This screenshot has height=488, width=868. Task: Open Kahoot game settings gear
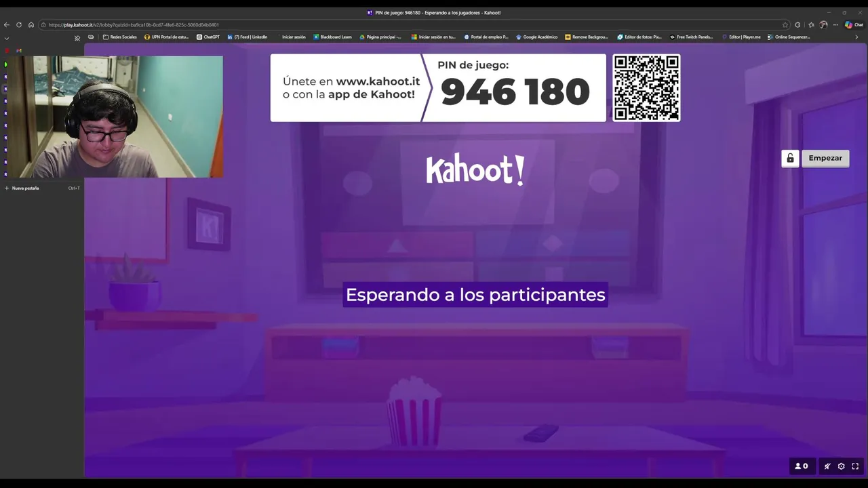[842, 466]
